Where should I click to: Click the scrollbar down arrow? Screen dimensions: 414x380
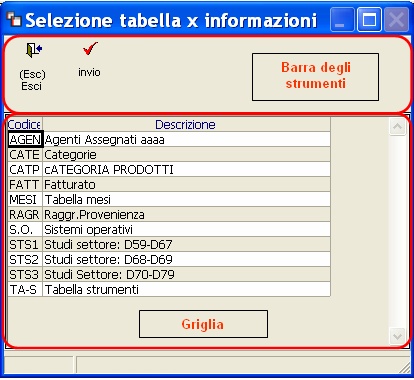[x=397, y=336]
